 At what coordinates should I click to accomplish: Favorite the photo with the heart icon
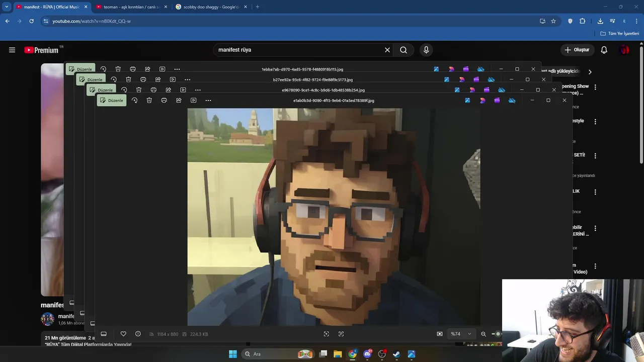tap(123, 334)
